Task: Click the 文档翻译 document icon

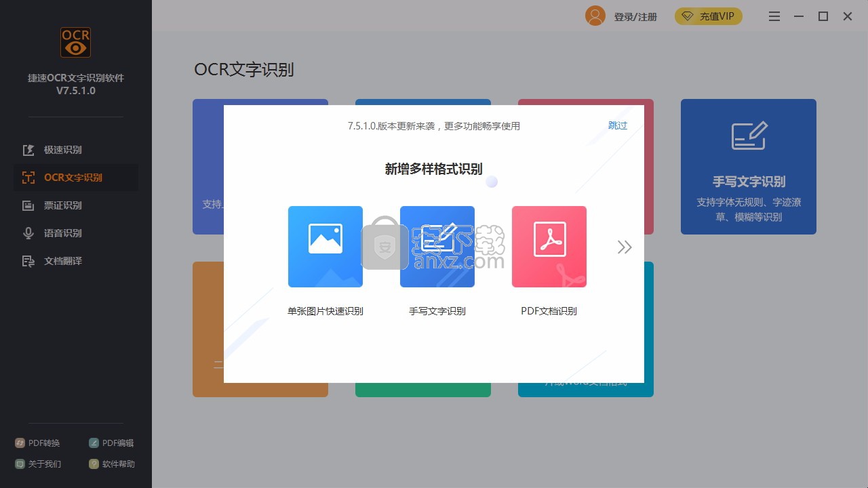Action: tap(28, 261)
